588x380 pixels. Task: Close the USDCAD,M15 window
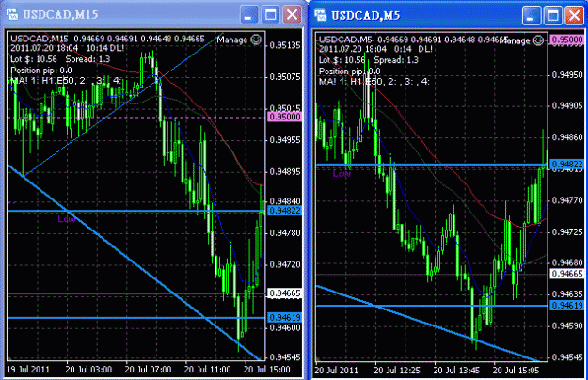(x=293, y=15)
